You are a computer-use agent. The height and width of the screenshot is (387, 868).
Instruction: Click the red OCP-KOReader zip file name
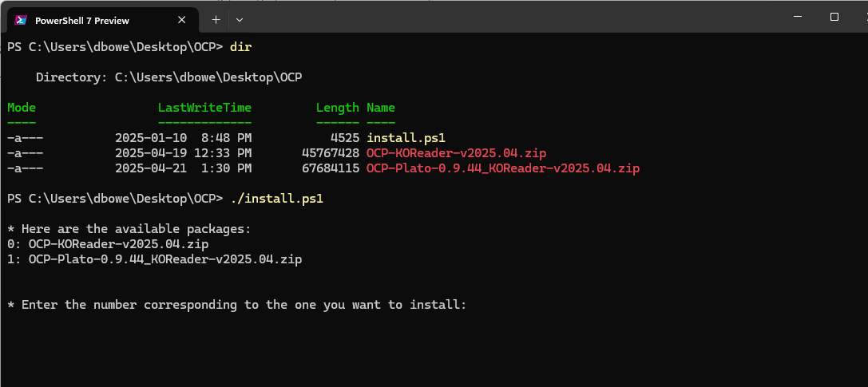(x=456, y=153)
